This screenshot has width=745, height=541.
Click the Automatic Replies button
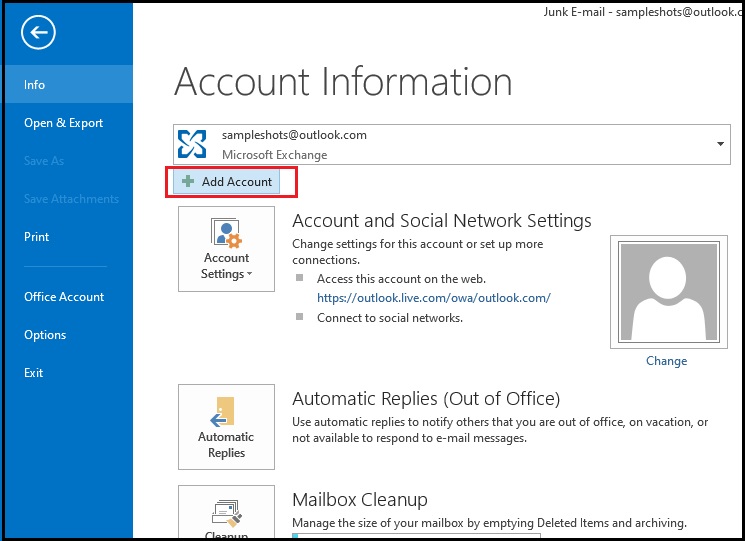pyautogui.click(x=226, y=427)
